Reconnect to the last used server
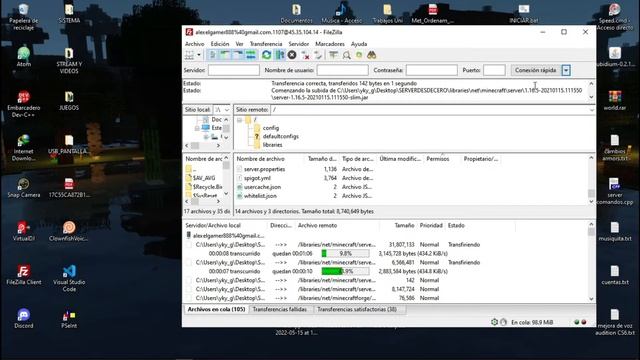 pos(318,55)
